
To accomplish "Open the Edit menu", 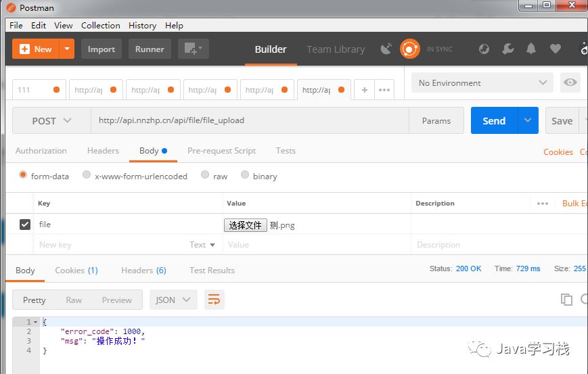I will pos(39,26).
